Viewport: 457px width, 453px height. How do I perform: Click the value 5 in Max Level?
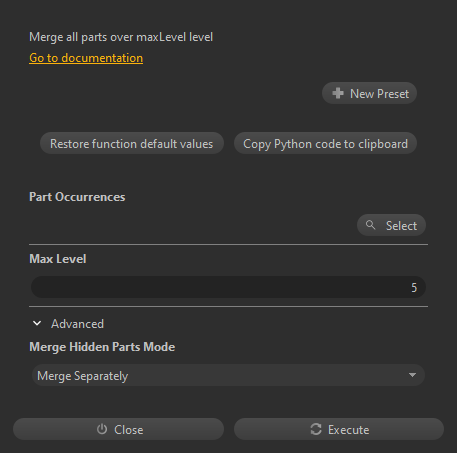414,287
